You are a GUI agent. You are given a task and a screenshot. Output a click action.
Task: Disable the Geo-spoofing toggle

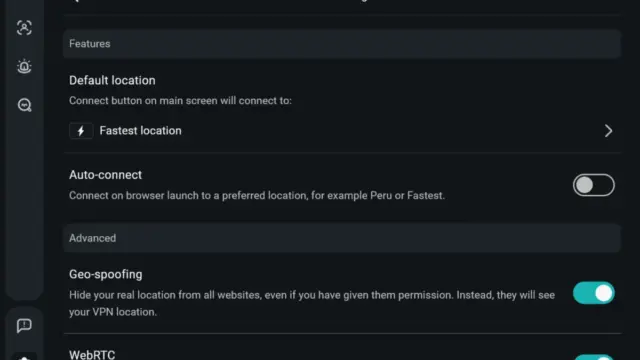click(593, 293)
